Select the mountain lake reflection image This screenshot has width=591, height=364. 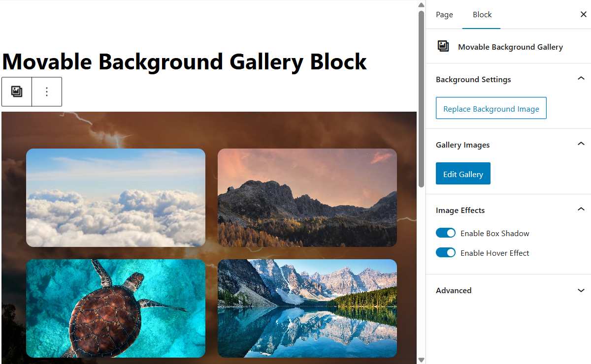point(307,308)
